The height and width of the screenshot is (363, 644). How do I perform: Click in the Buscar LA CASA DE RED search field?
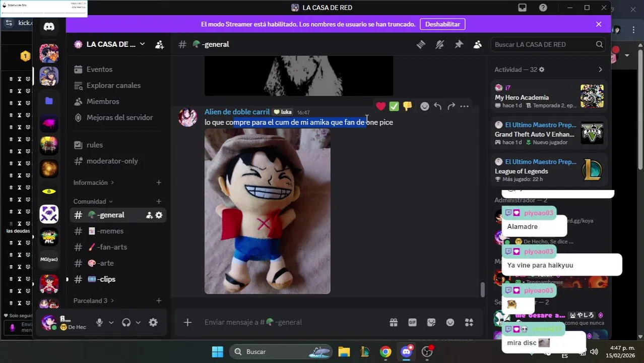(x=548, y=44)
